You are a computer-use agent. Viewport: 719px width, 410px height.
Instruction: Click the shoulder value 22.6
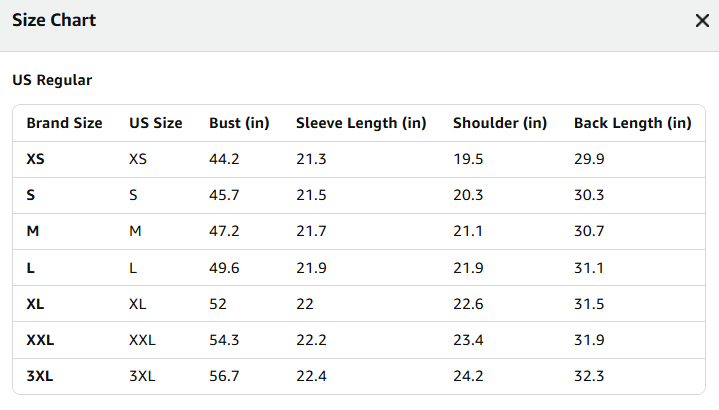(x=468, y=304)
